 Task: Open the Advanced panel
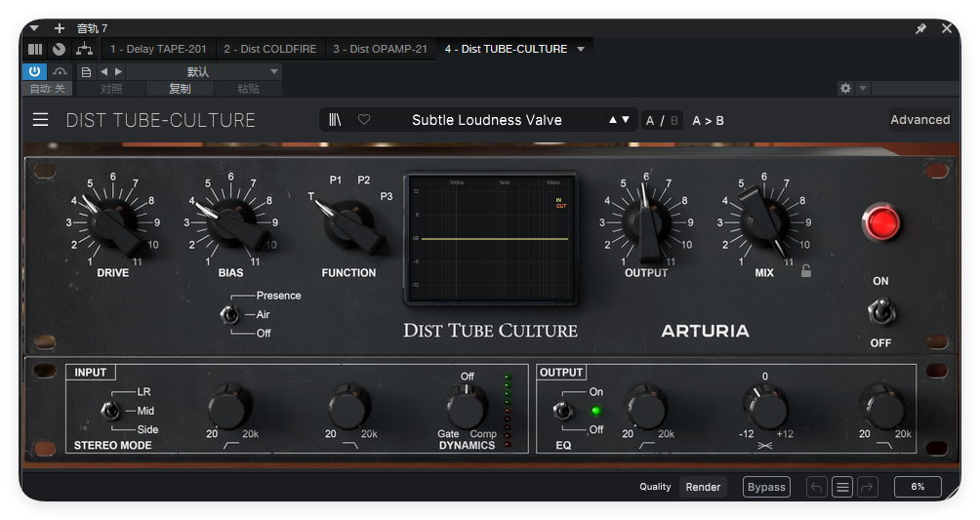920,119
